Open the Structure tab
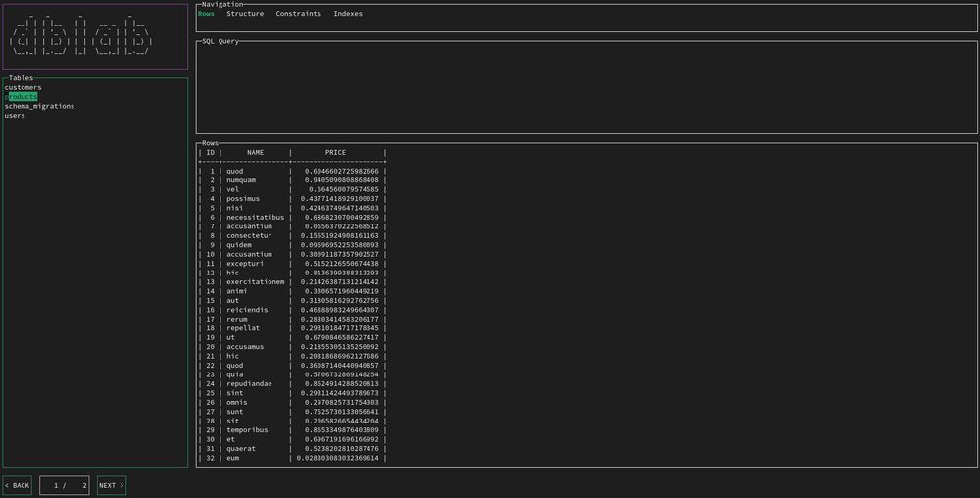The height and width of the screenshot is (498, 980). (245, 13)
